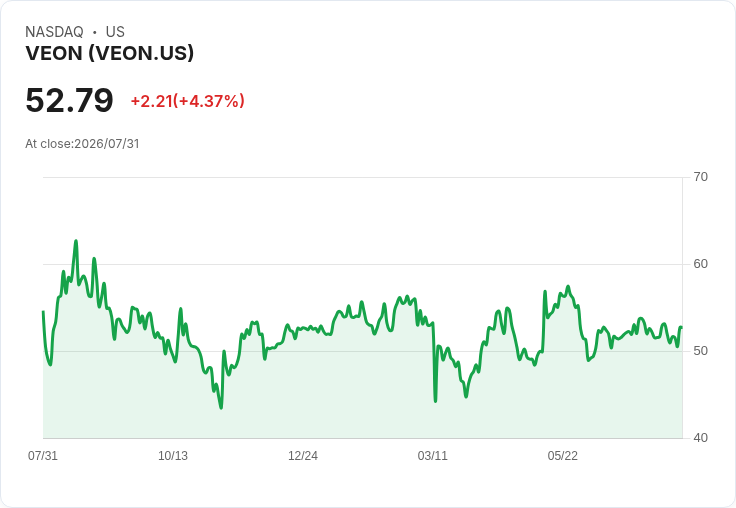This screenshot has height=508, width=736.
Task: Click the +2.21(+4.37%) price change
Action: (187, 101)
